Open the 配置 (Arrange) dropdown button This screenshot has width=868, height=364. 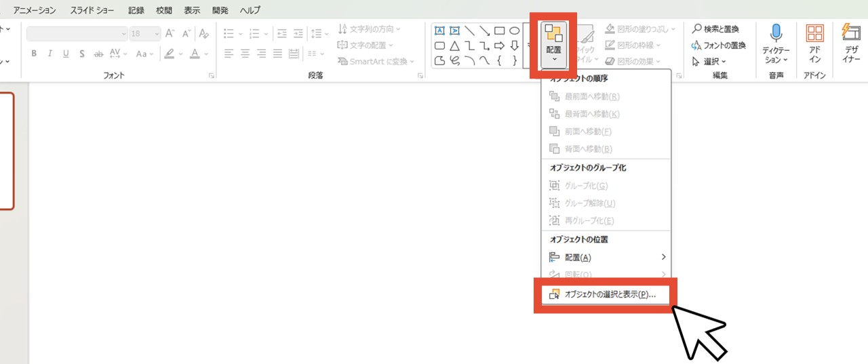pos(553,44)
